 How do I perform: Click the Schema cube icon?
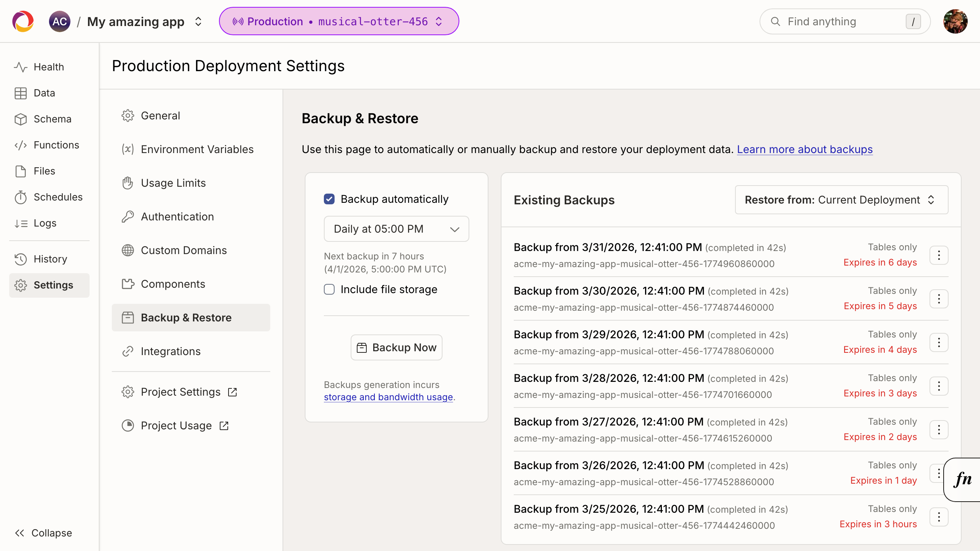click(x=21, y=119)
